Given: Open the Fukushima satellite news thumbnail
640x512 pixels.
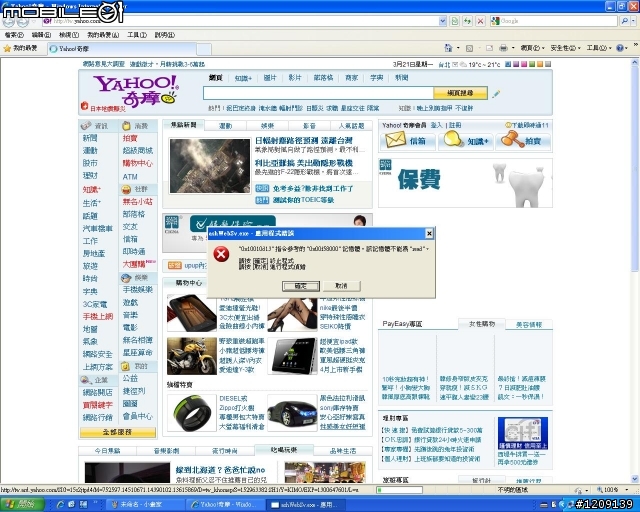Looking at the screenshot, I should (210, 166).
